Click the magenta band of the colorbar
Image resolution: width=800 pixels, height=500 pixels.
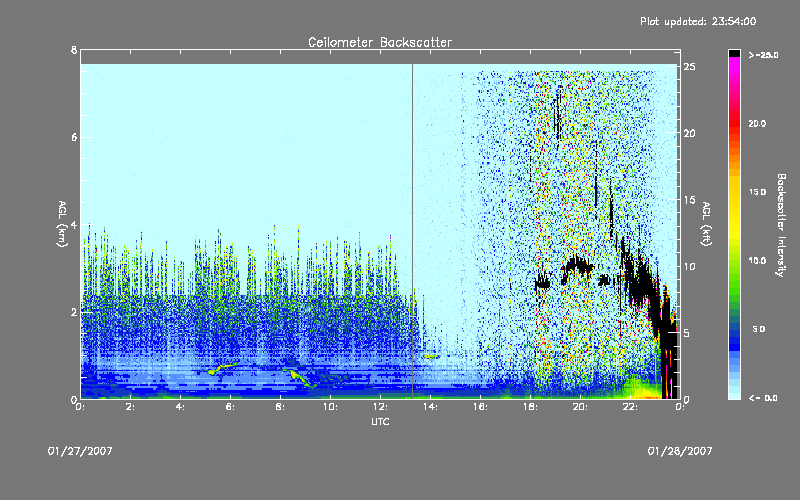734,64
